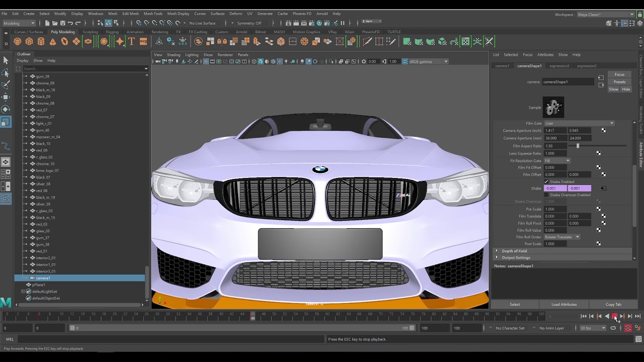Create a polygon cylinder from the shelf
This screenshot has width=644, height=362.
(41, 42)
